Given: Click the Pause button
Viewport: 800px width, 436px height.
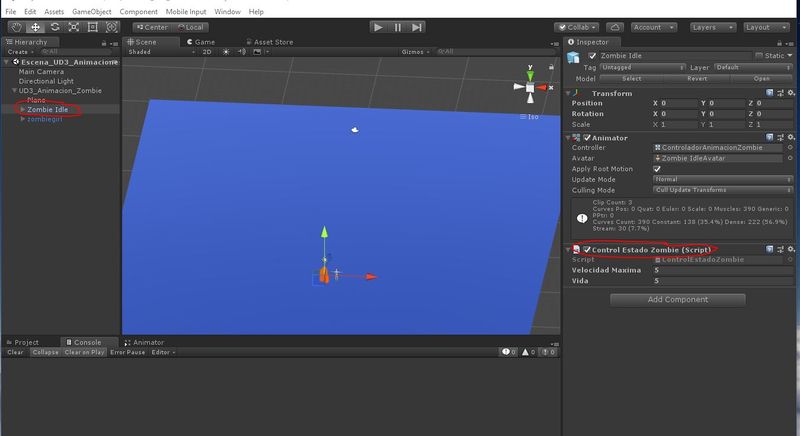Looking at the screenshot, I should point(397,27).
